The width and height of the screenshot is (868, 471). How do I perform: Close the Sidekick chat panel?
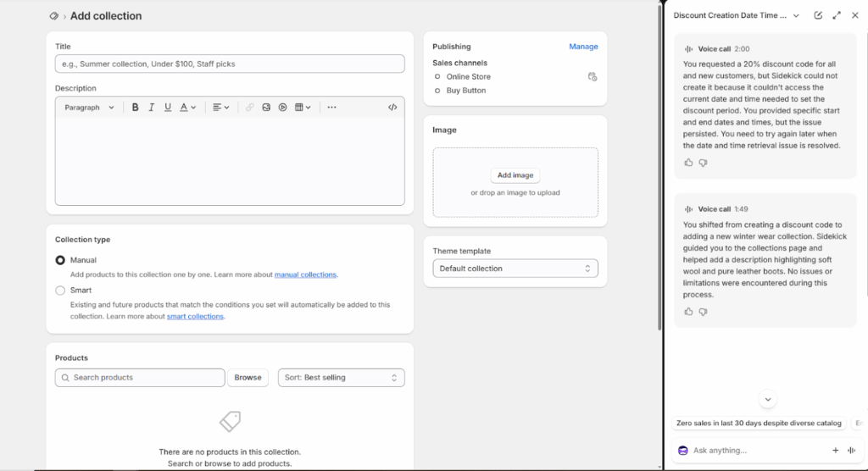855,15
